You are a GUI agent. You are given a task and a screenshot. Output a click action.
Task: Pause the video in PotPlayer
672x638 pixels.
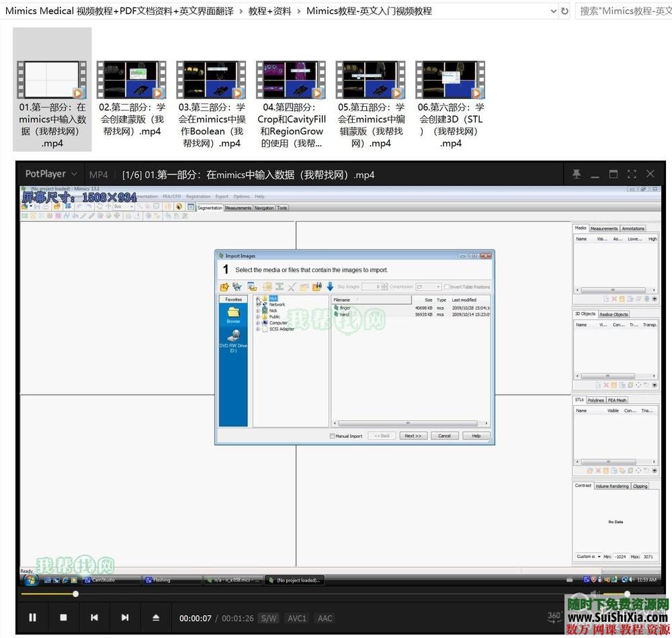(x=32, y=617)
